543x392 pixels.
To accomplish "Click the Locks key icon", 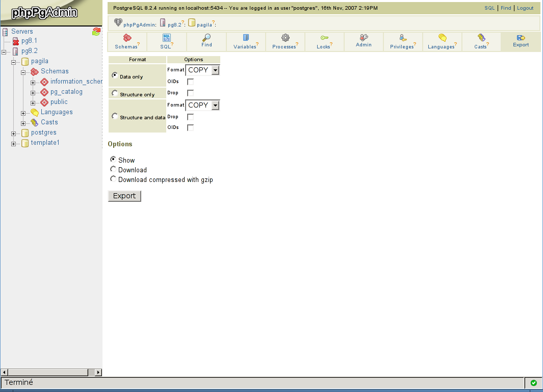I will pos(324,38).
